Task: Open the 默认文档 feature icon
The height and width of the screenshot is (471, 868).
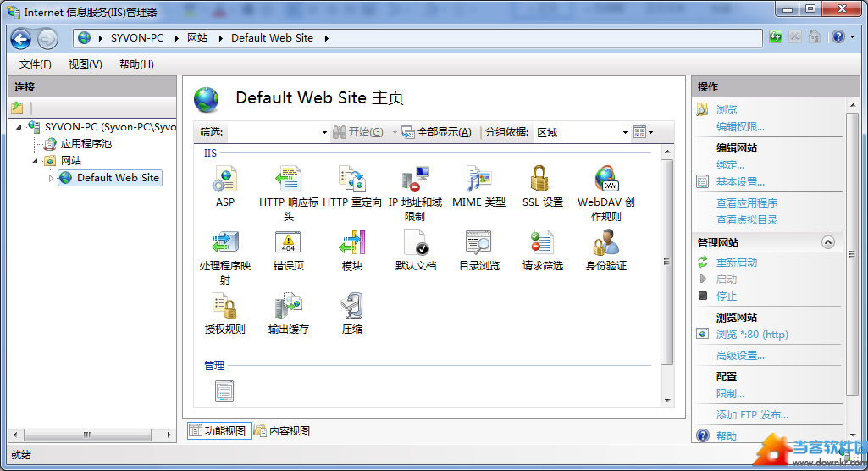Action: 416,243
